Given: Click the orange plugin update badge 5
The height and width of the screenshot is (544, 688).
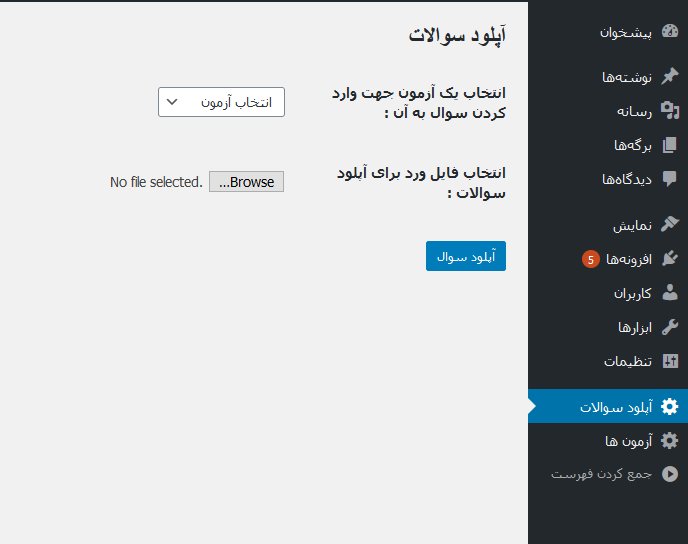Looking at the screenshot, I should point(591,259).
